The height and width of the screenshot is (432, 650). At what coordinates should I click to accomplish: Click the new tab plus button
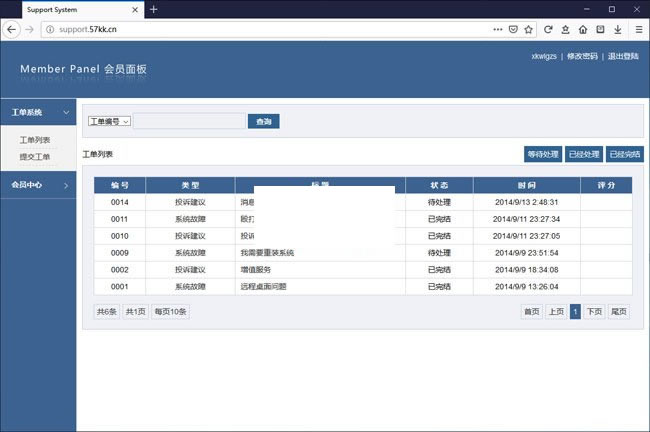pyautogui.click(x=153, y=9)
